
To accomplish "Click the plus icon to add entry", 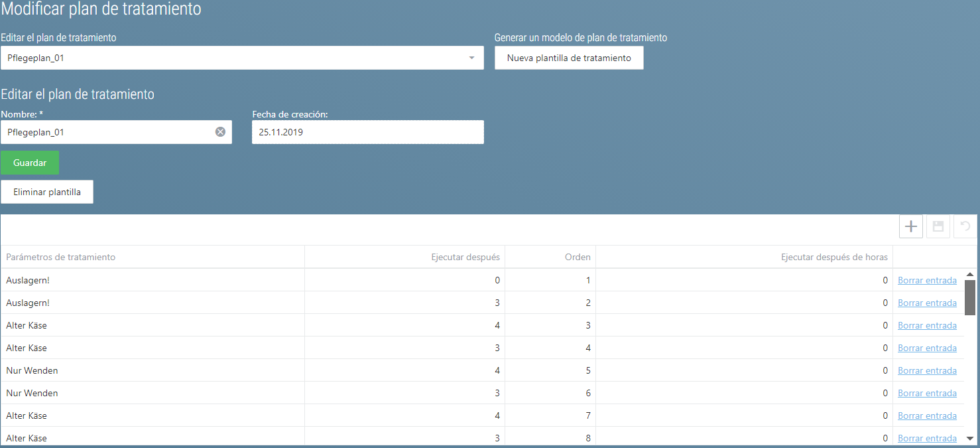I will (x=911, y=226).
